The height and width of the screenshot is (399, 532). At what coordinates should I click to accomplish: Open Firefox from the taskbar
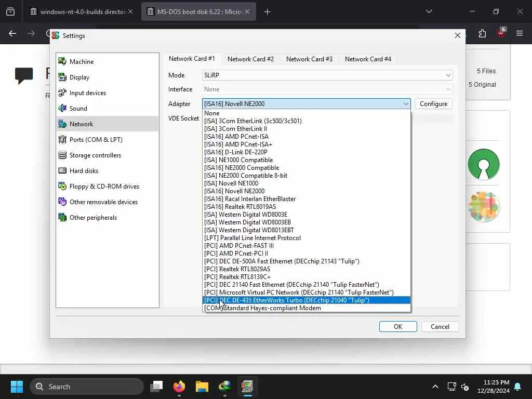point(179,387)
